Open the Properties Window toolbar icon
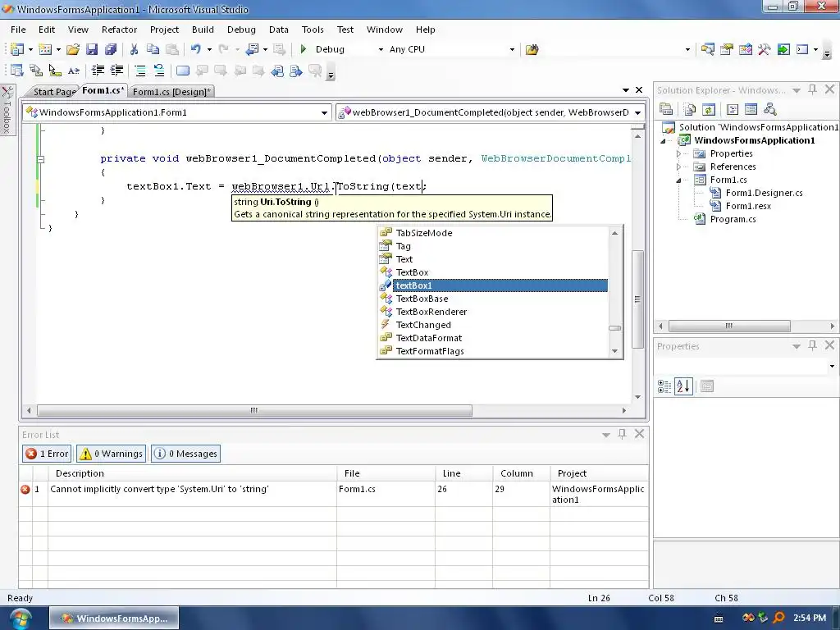This screenshot has height=630, width=840. (727, 49)
